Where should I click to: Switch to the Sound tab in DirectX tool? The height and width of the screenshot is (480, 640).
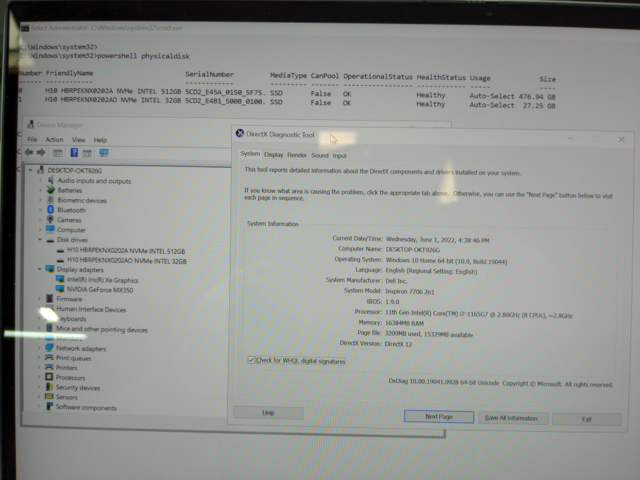319,155
